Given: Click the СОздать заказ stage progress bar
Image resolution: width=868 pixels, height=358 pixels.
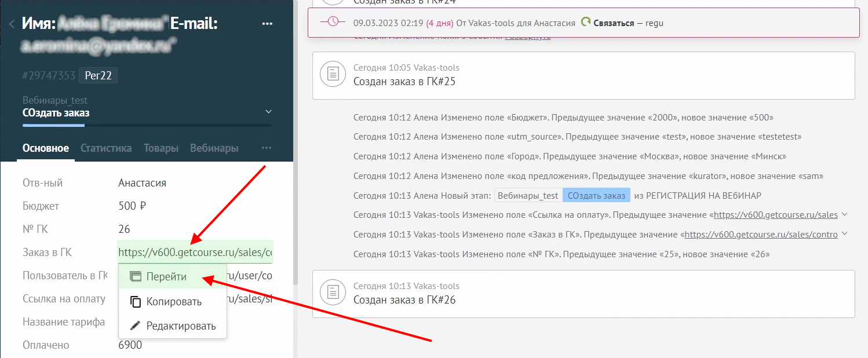Looking at the screenshot, I should [x=147, y=125].
